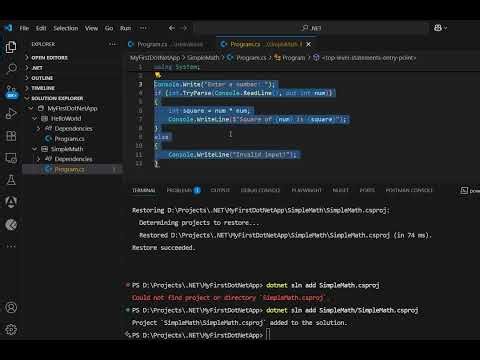Image resolution: width=480 pixels, height=360 pixels.
Task: Open the File menu
Action: pyautogui.click(x=24, y=28)
